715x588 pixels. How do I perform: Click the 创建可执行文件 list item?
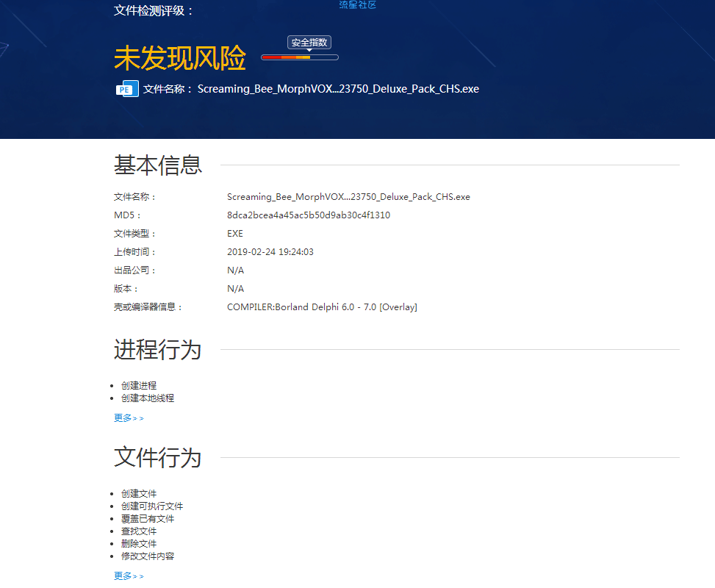pyautogui.click(x=152, y=506)
